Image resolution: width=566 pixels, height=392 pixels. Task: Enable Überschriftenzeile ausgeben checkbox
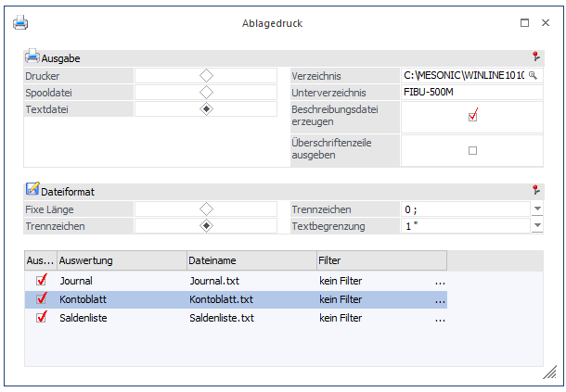pos(472,150)
